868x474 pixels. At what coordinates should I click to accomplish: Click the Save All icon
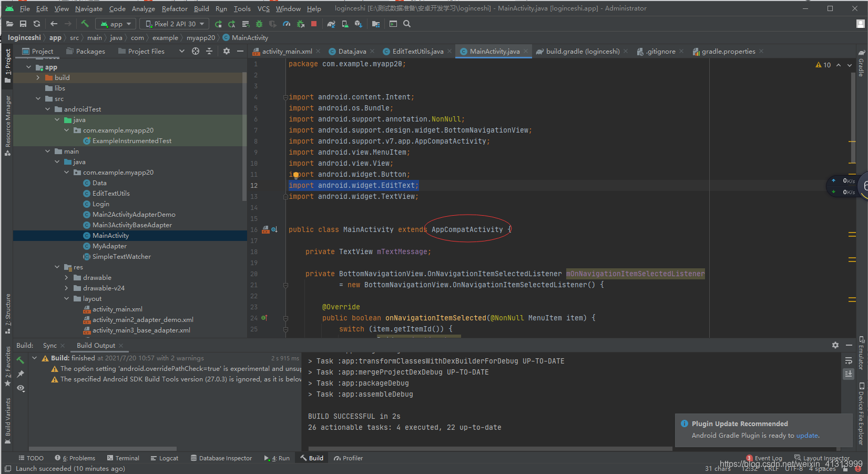coord(23,24)
